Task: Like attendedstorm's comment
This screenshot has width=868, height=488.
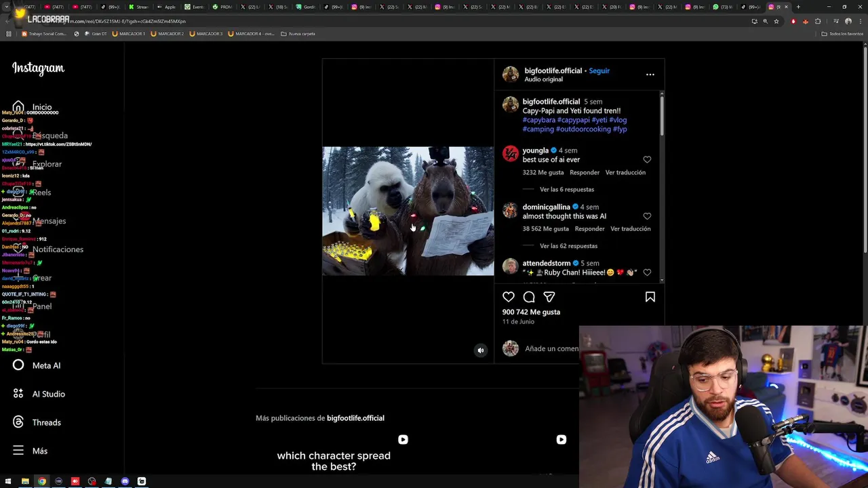Action: click(x=647, y=272)
